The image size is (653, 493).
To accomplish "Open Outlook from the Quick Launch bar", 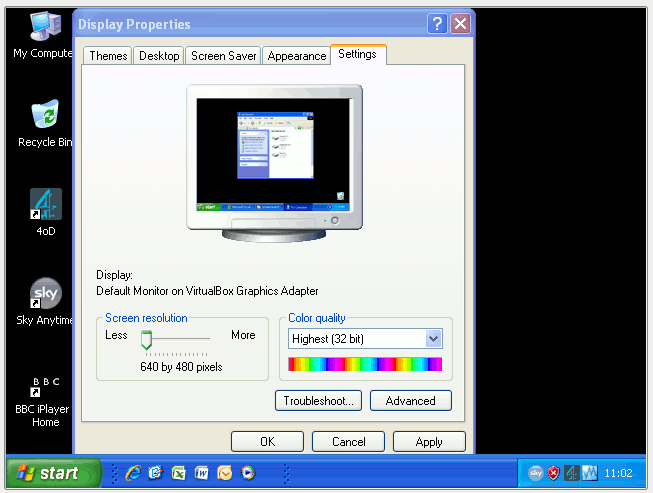I will point(225,473).
